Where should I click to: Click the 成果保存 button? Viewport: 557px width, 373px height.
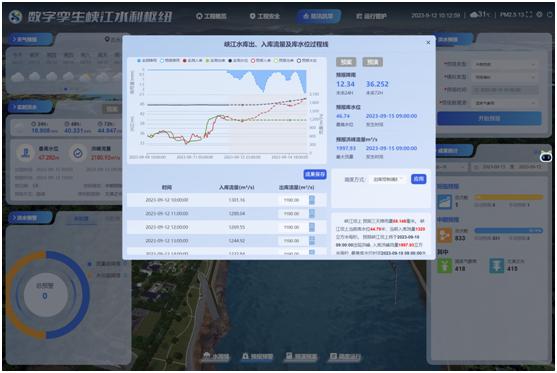[315, 174]
